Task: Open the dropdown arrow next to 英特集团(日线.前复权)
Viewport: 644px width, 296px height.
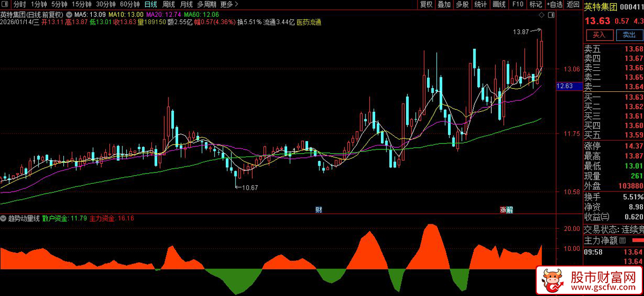Action: (68, 14)
